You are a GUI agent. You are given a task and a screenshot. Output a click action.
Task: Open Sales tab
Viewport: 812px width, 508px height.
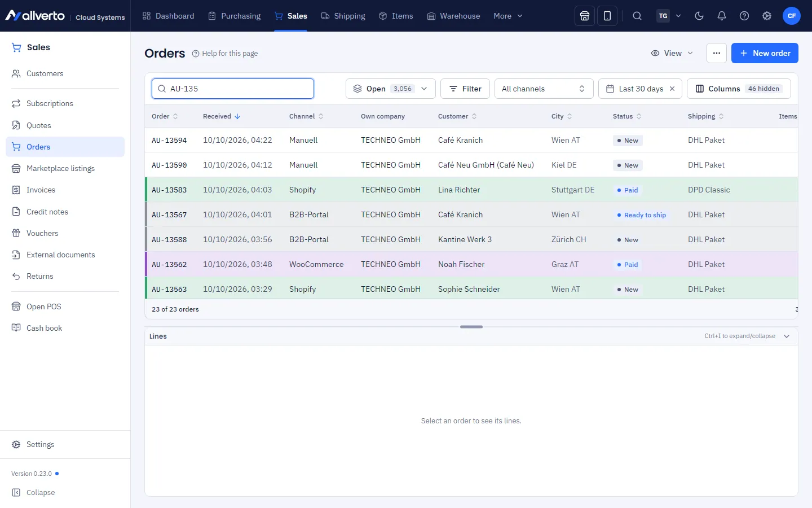pyautogui.click(x=291, y=16)
